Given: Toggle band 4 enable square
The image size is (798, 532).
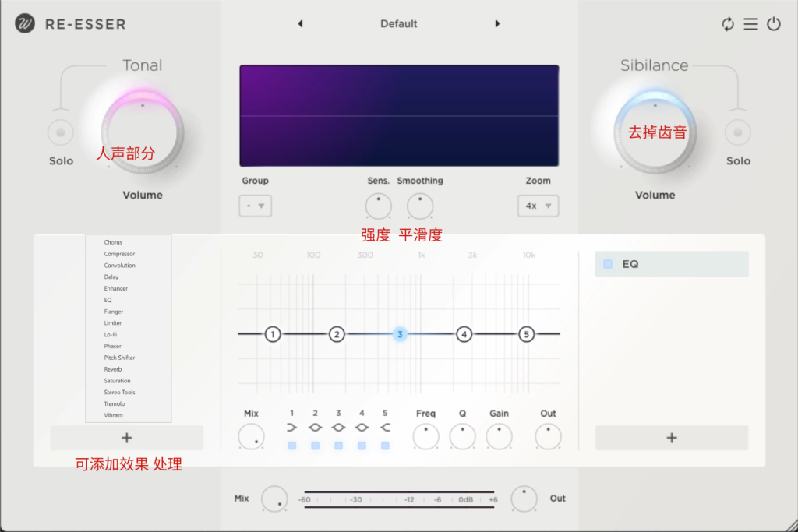Looking at the screenshot, I should click(x=362, y=446).
